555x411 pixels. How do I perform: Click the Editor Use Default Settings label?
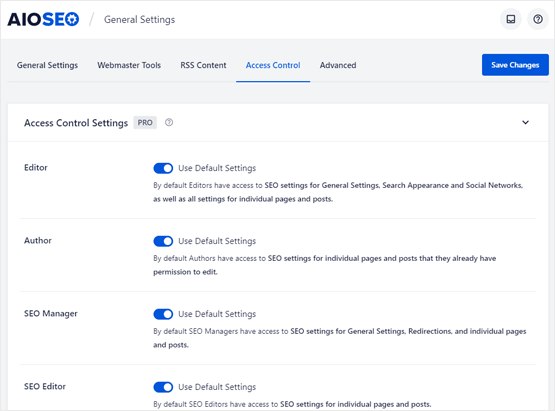217,168
